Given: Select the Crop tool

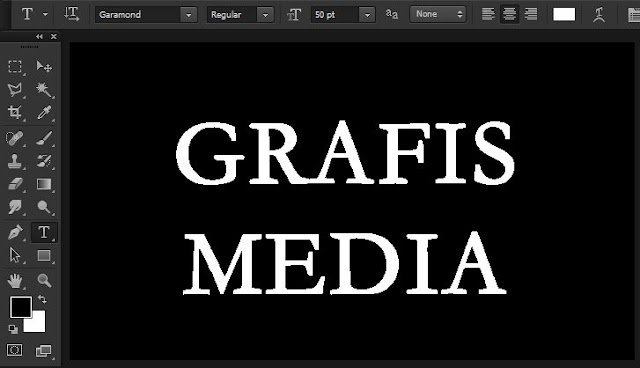Looking at the screenshot, I should (15, 112).
